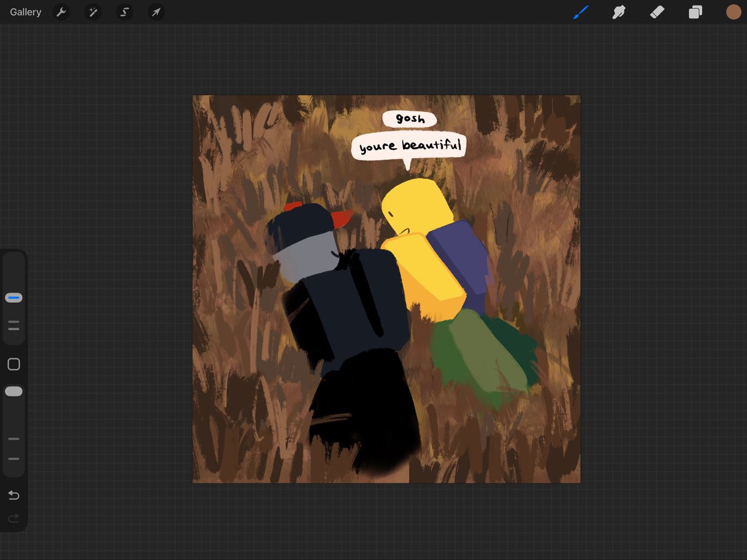The image size is (747, 560).
Task: Open the Layers panel
Action: [x=695, y=12]
